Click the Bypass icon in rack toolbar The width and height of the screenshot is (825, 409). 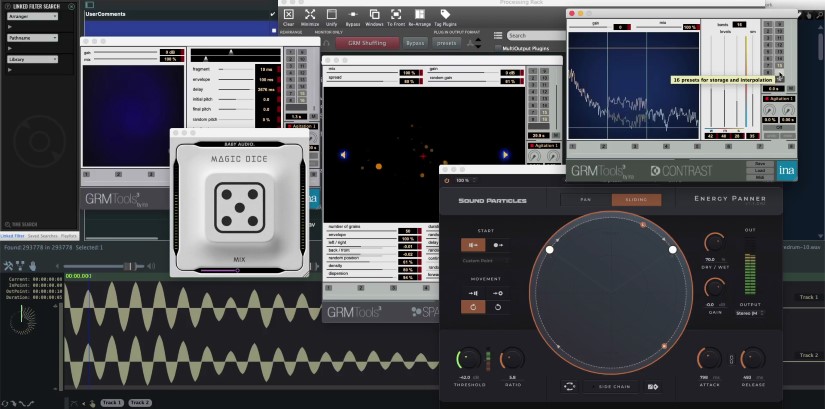[x=352, y=14]
